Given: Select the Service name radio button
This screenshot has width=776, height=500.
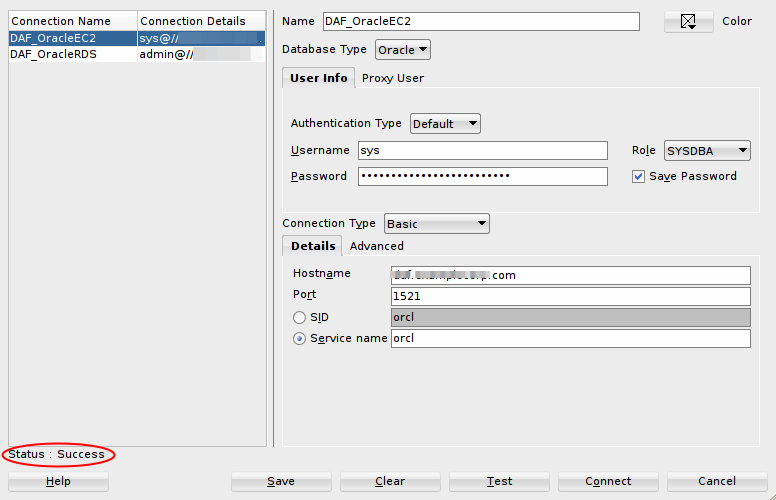Looking at the screenshot, I should pyautogui.click(x=299, y=339).
